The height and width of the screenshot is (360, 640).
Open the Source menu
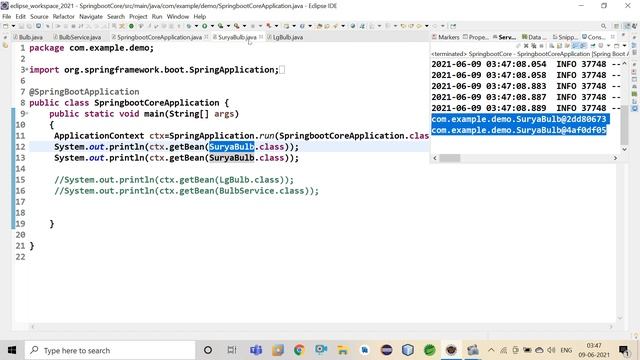39,16
